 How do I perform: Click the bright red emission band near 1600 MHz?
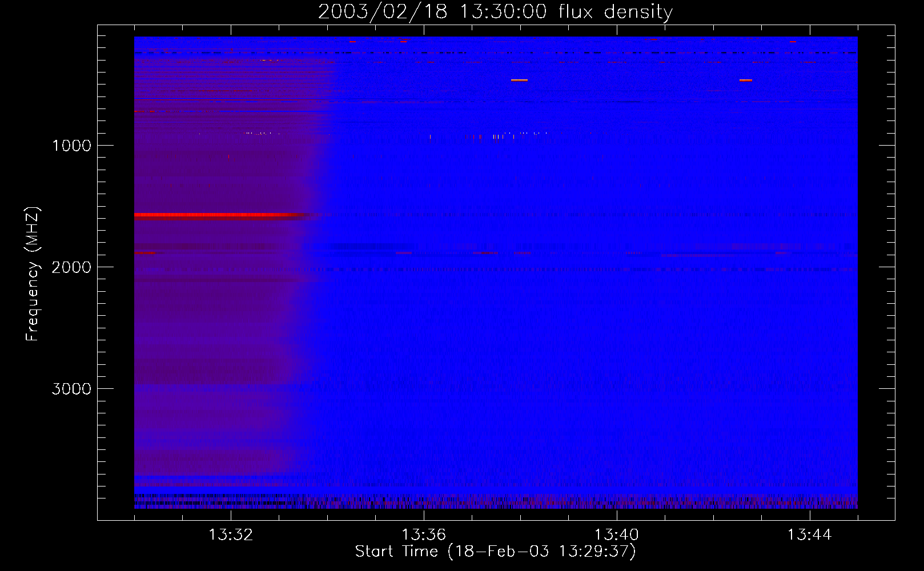coord(220,215)
